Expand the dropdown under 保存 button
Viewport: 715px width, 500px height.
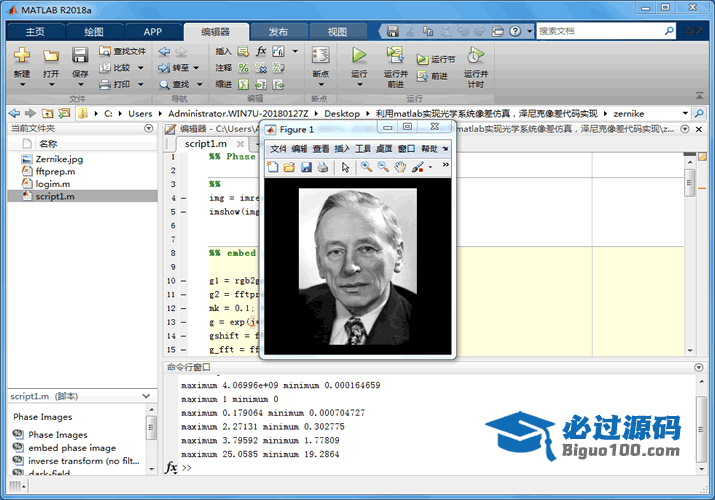[x=80, y=85]
